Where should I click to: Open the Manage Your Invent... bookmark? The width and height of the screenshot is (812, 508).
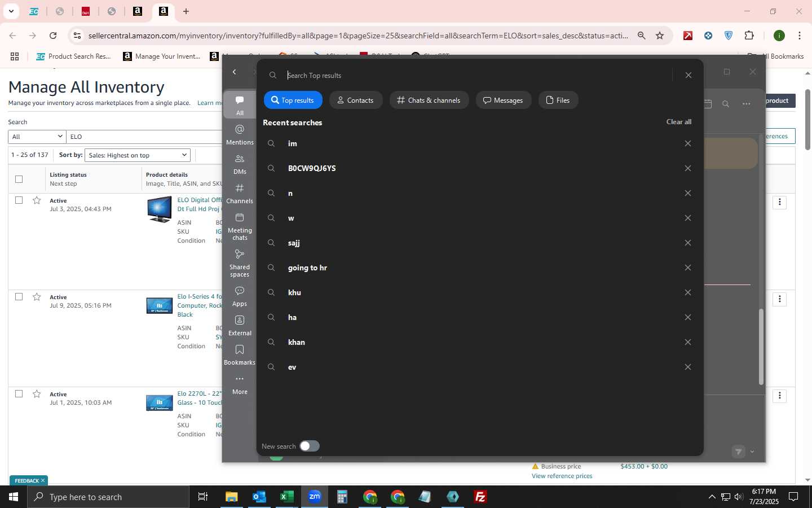point(162,56)
